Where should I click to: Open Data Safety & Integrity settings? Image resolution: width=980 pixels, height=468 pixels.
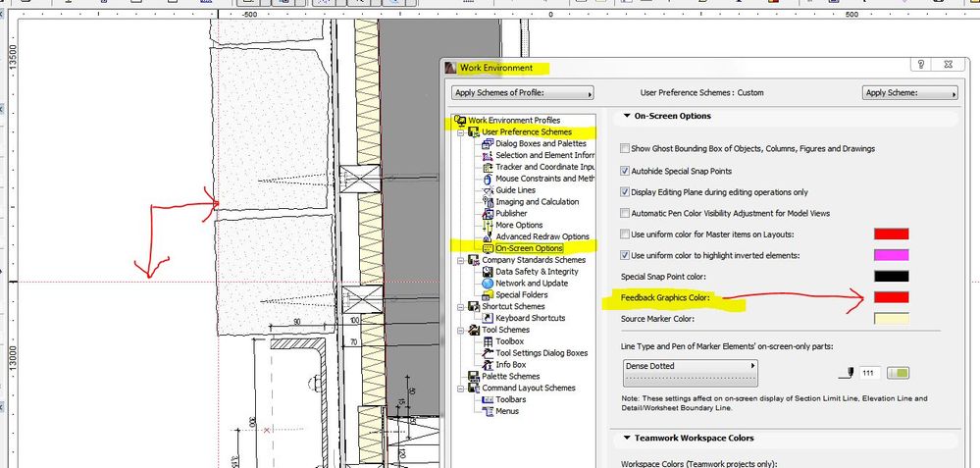click(538, 272)
